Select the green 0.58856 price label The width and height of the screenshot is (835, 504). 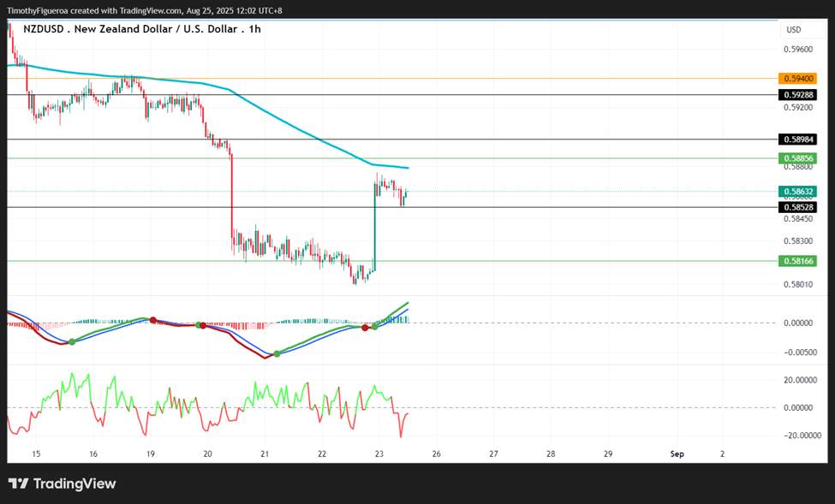coord(797,158)
